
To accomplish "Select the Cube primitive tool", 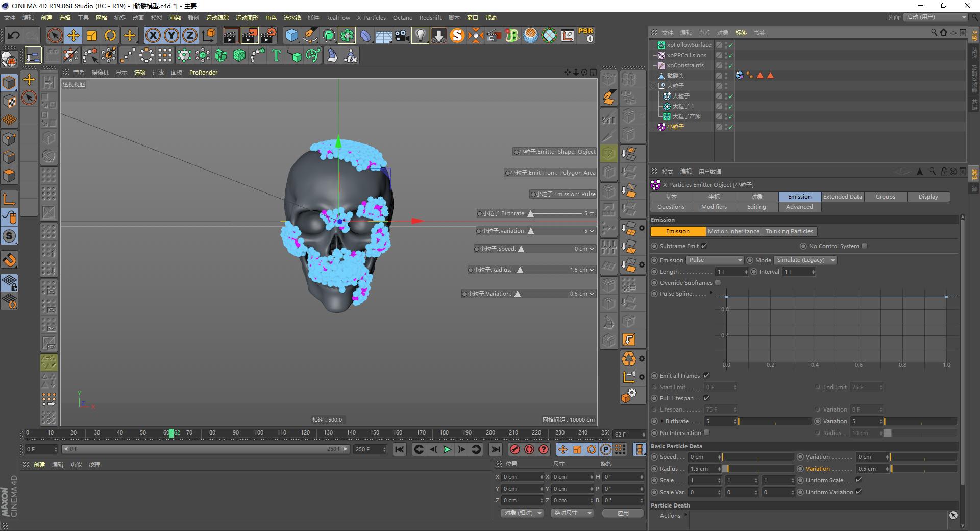I will (292, 35).
